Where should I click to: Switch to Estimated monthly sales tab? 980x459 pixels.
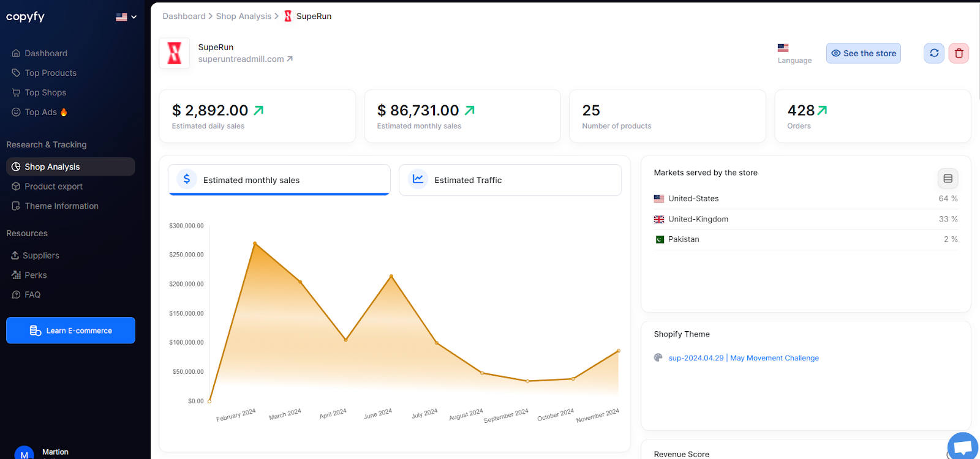pyautogui.click(x=279, y=180)
